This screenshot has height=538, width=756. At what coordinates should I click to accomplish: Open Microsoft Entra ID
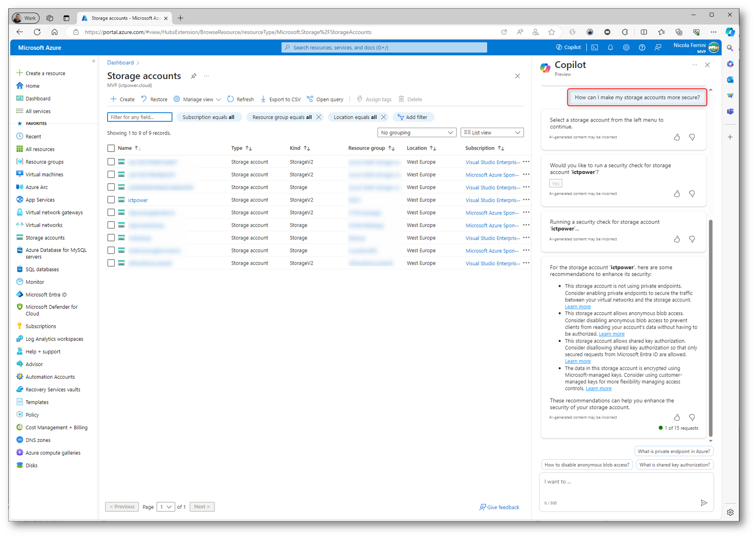coord(46,295)
